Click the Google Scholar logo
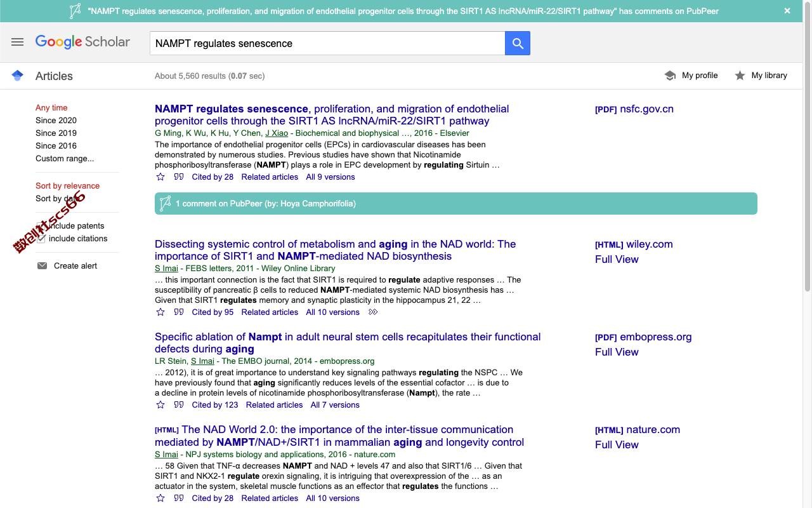This screenshot has width=812, height=508. pos(82,42)
